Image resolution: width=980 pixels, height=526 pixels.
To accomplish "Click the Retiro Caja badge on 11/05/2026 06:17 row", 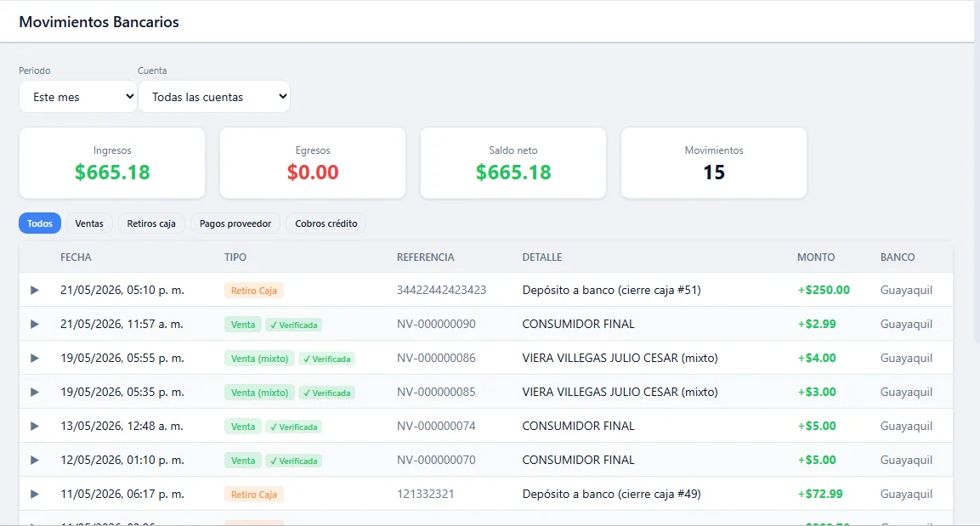I will click(x=254, y=495).
